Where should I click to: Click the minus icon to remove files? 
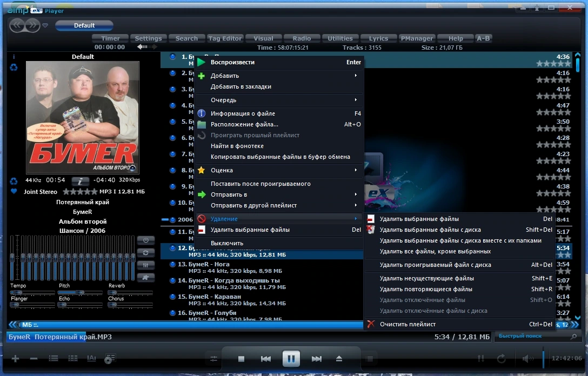[34, 359]
